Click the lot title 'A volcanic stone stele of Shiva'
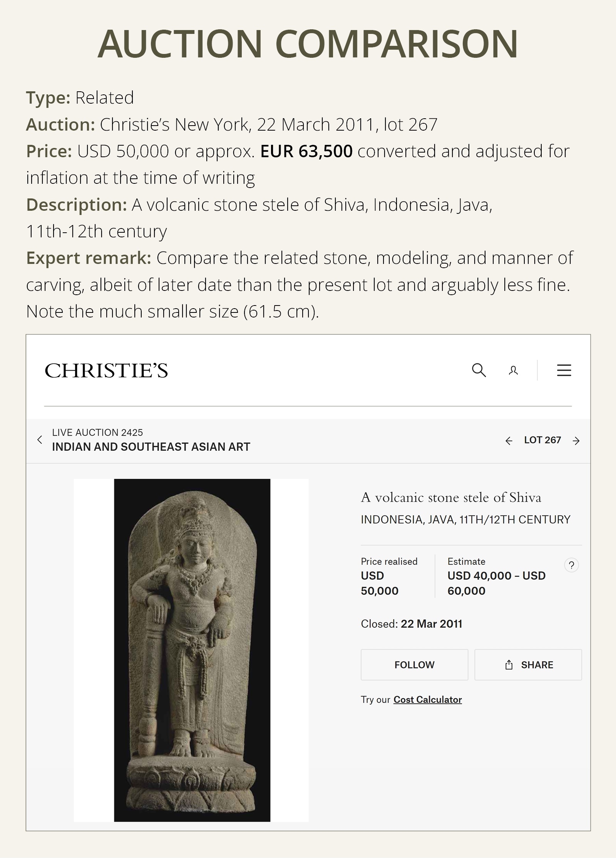The image size is (616, 858). coord(451,497)
